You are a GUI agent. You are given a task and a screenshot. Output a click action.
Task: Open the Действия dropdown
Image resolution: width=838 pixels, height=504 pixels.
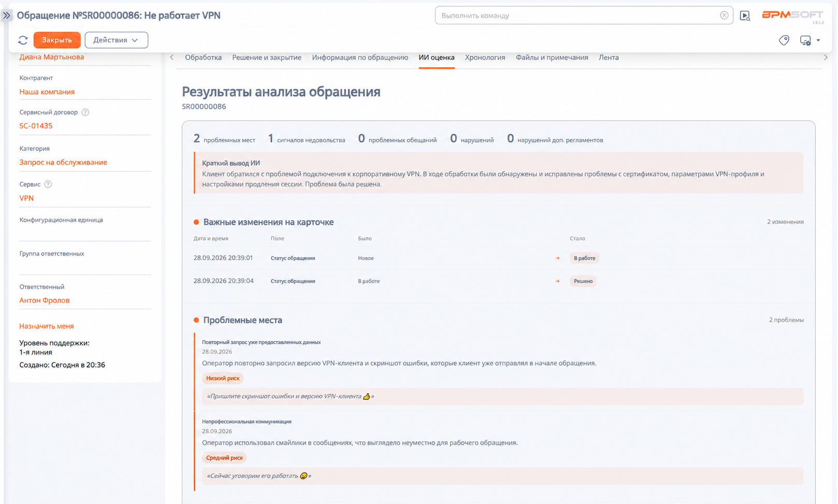pyautogui.click(x=116, y=40)
